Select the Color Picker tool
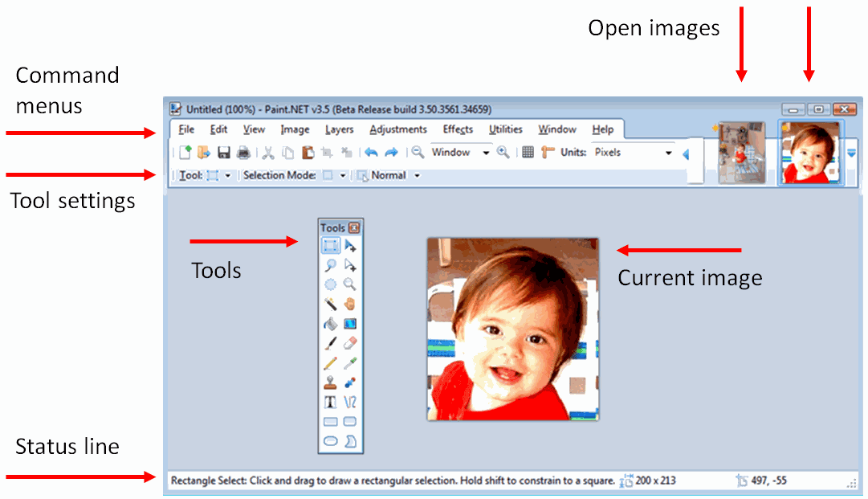Screen dimensions: 868x499 pyautogui.click(x=349, y=362)
